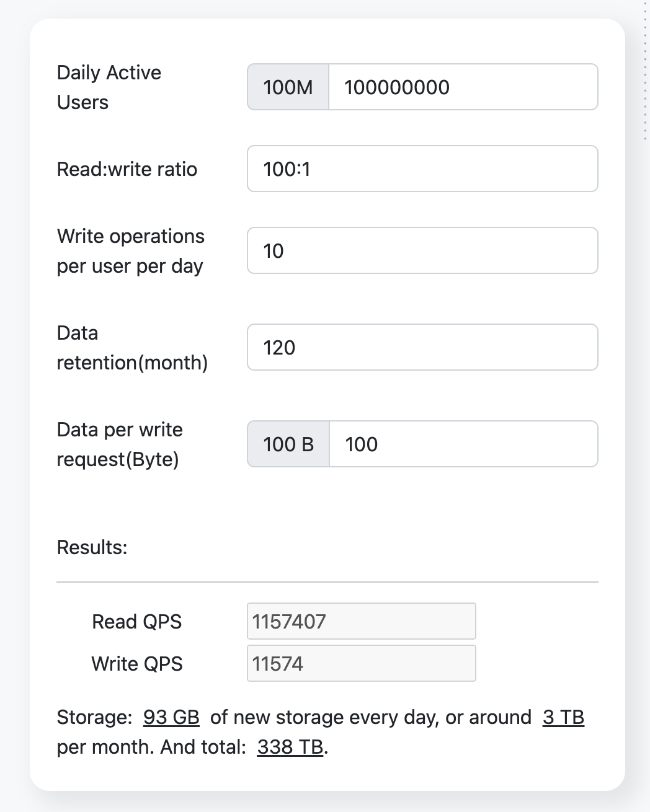This screenshot has height=812, width=650.
Task: Click the underlined 338 TB total
Action: pos(290,747)
